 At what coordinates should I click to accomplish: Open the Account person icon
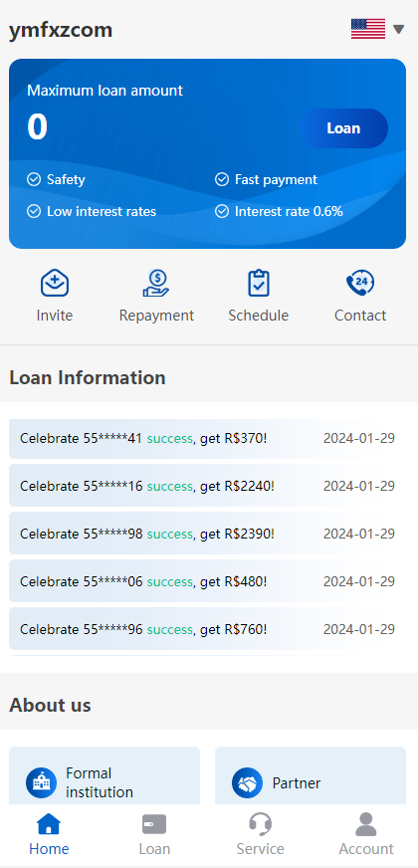pos(366,824)
